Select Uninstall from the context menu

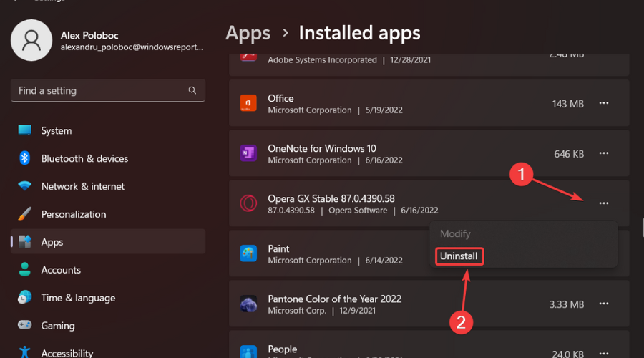pyautogui.click(x=459, y=256)
